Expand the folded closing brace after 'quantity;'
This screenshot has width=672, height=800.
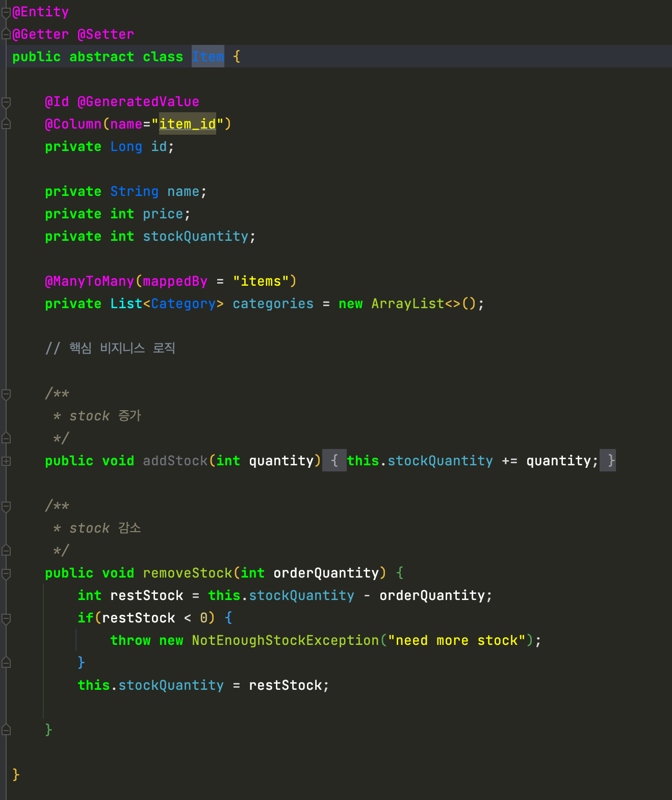608,461
